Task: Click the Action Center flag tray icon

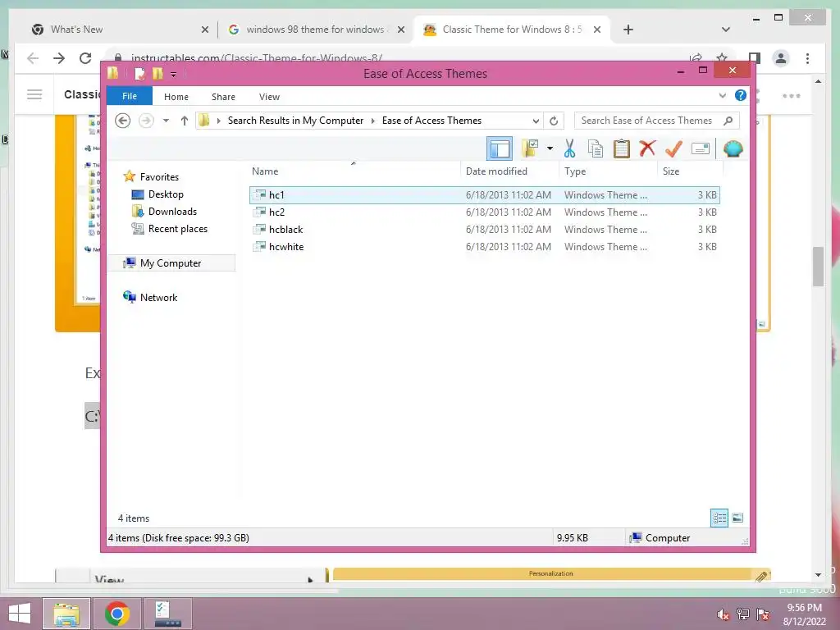Action: (x=763, y=614)
